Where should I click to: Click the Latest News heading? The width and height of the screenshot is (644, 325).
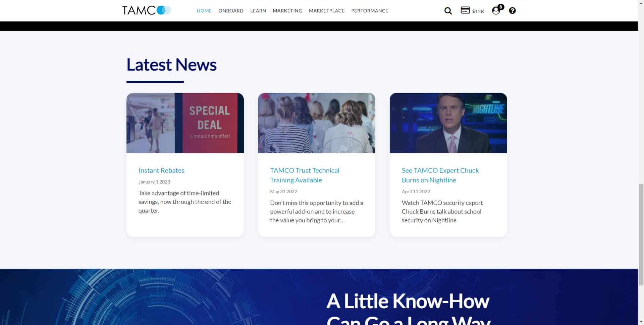[171, 65]
